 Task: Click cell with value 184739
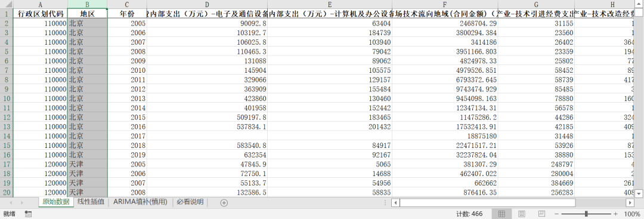[x=330, y=33]
